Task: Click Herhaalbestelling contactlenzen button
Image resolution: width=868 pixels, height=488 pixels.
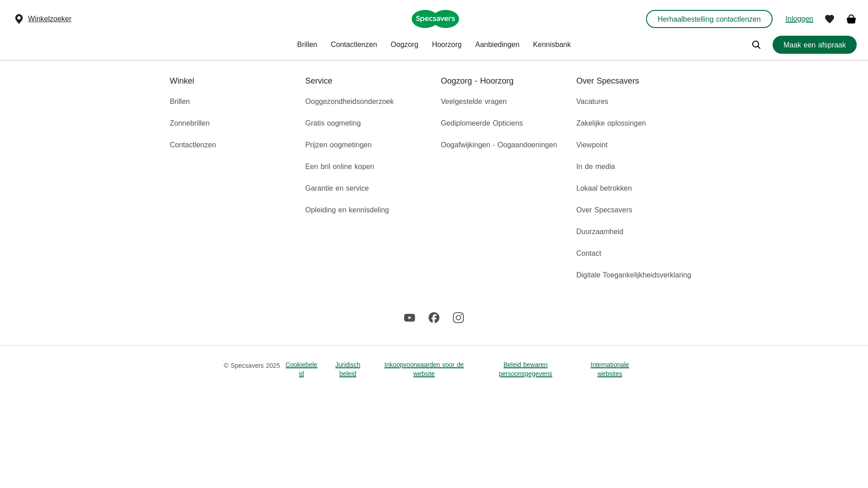Action: tap(709, 19)
